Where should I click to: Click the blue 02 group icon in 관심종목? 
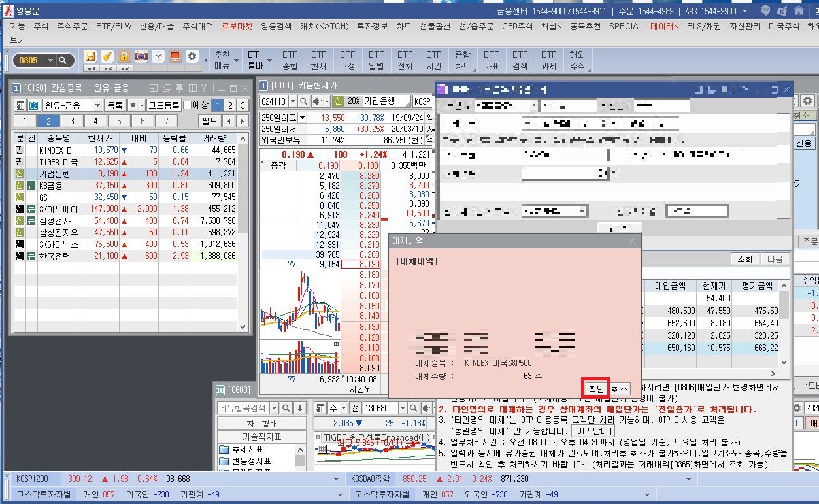point(33,105)
